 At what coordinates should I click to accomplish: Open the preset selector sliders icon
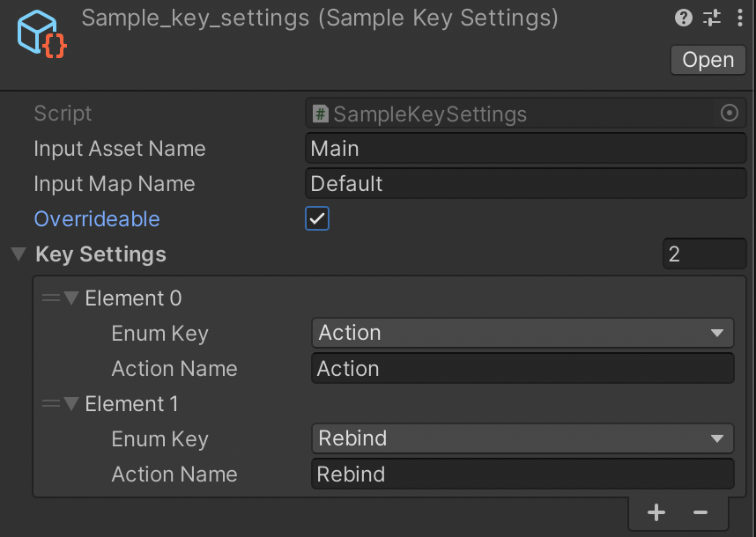pos(712,18)
